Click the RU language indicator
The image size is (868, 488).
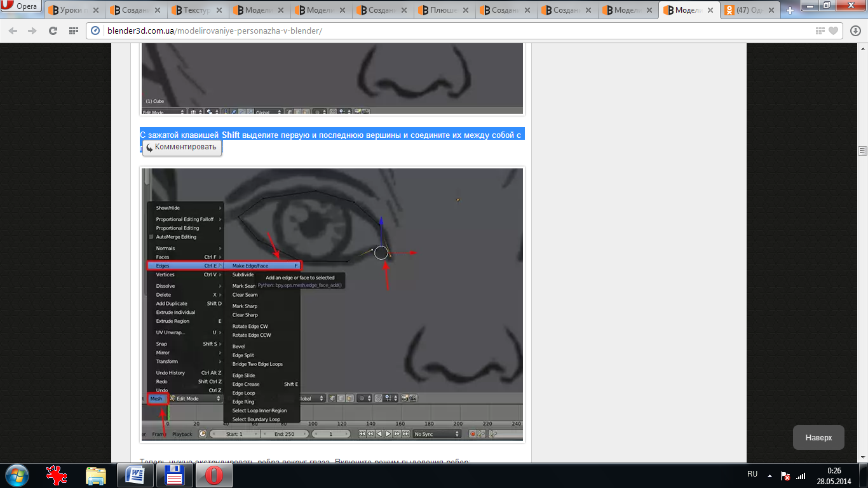pos(752,474)
